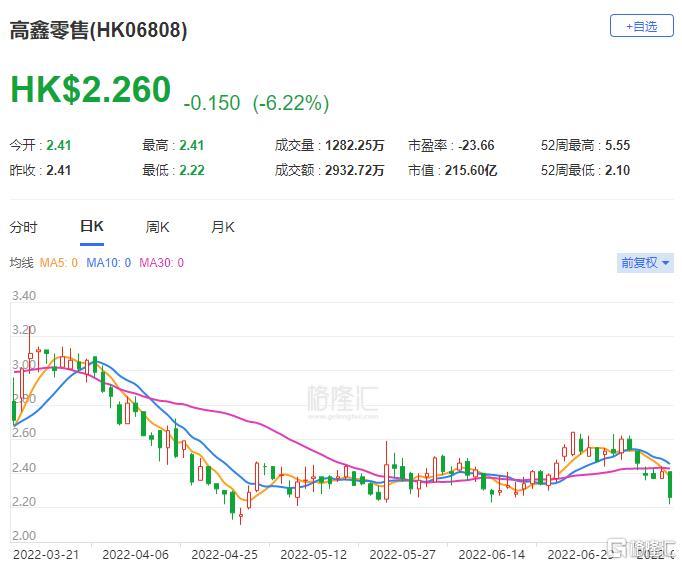The image size is (682, 565).
Task: Click the 52周最低 value 2.10
Action: (x=617, y=170)
